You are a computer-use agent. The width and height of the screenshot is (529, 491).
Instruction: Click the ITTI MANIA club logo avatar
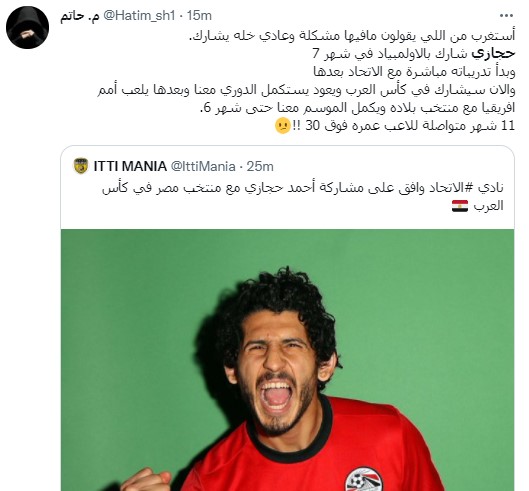(81, 166)
